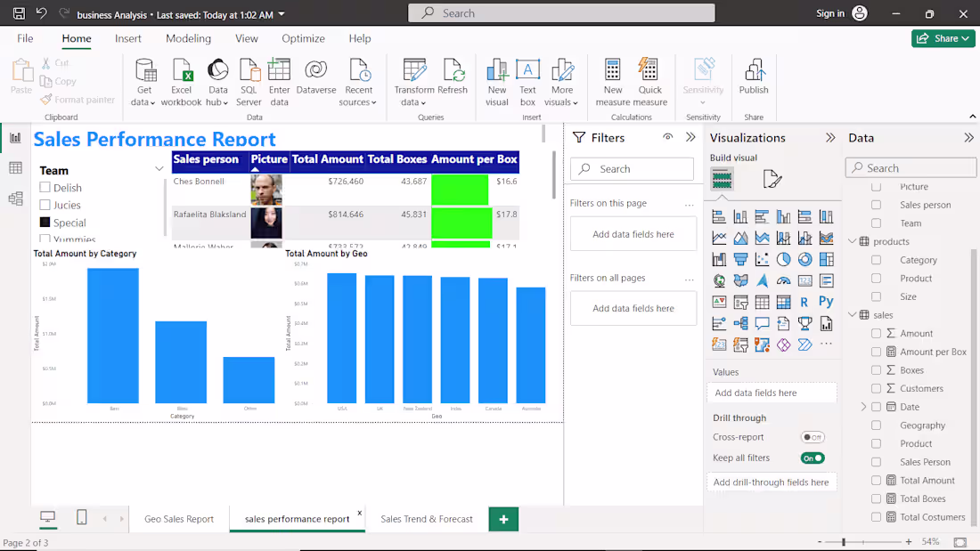The height and width of the screenshot is (551, 980).
Task: Click the green Share button
Action: click(943, 38)
